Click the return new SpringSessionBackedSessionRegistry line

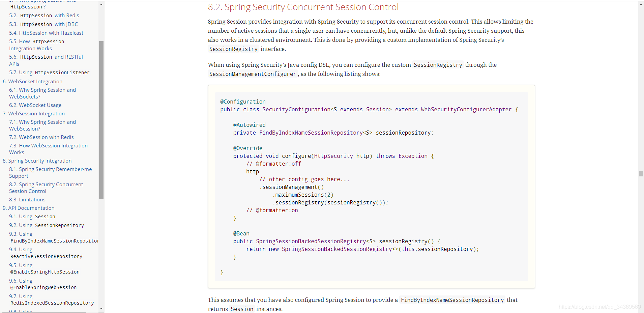click(362, 249)
